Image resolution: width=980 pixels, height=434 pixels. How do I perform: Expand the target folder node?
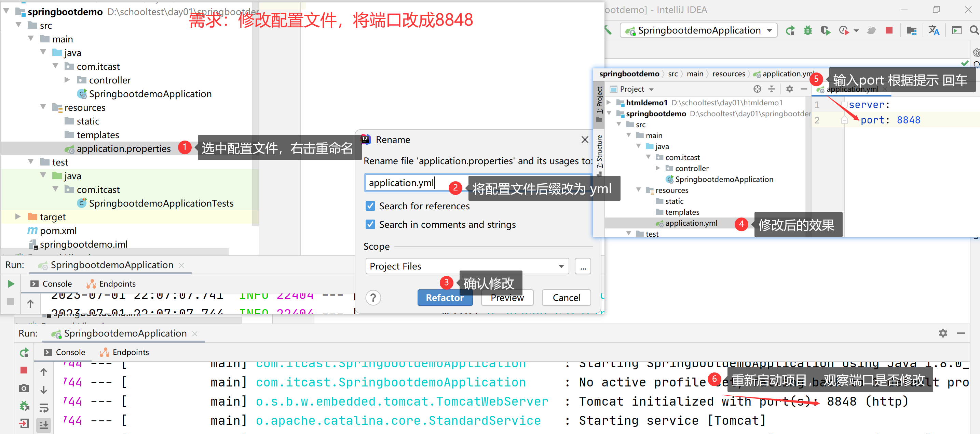[x=17, y=216]
